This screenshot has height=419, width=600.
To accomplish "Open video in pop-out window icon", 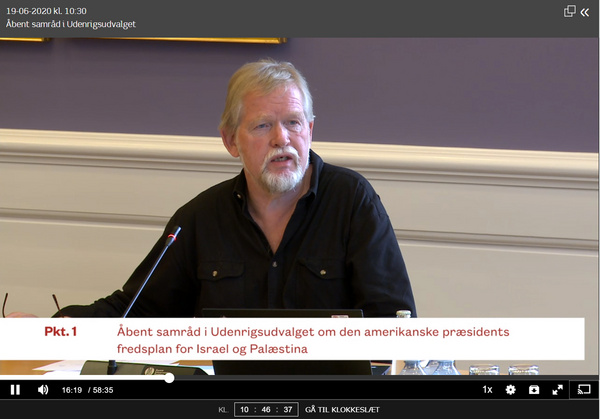I will (x=570, y=11).
